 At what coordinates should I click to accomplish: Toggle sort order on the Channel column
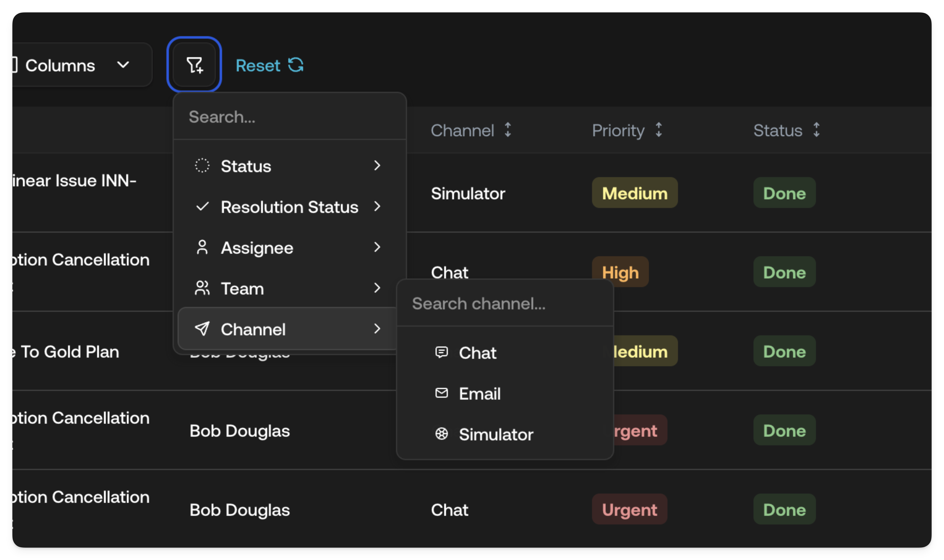coord(508,130)
